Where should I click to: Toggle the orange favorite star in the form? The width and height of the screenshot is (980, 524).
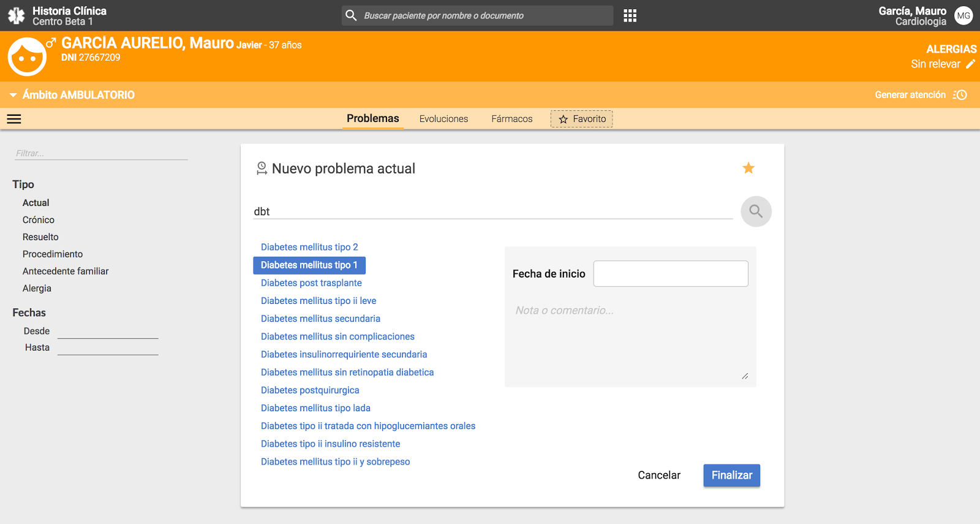748,168
